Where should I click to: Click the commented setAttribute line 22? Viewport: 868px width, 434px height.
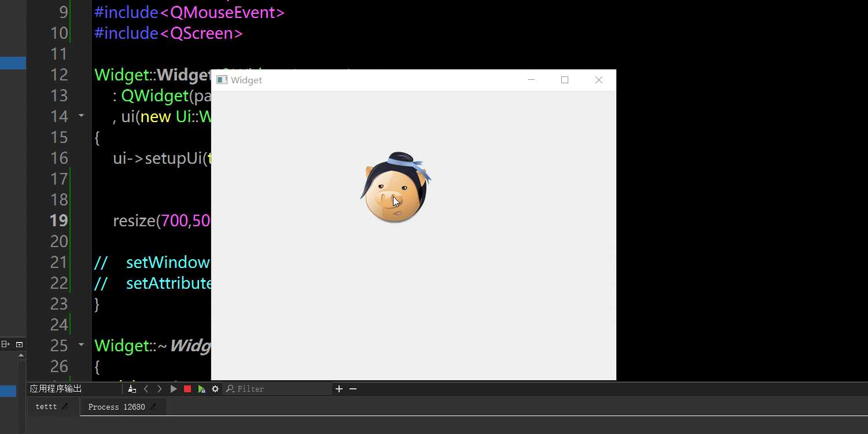(153, 283)
